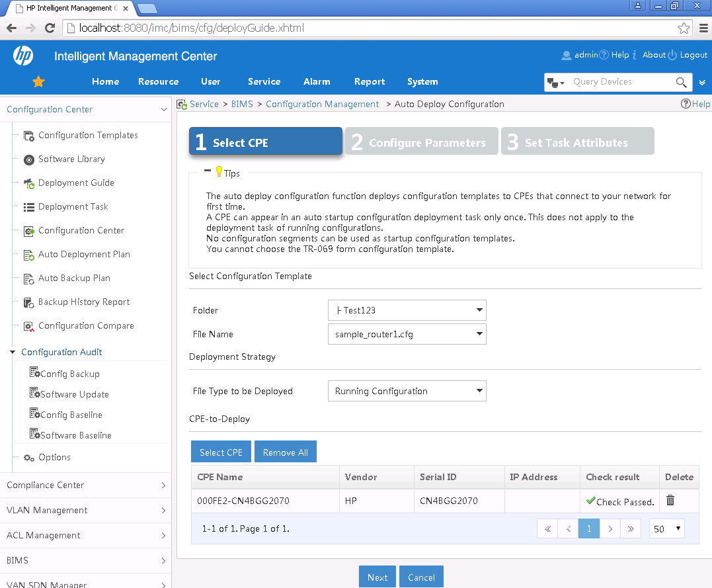Open the page size dropdown showing 50

point(666,528)
